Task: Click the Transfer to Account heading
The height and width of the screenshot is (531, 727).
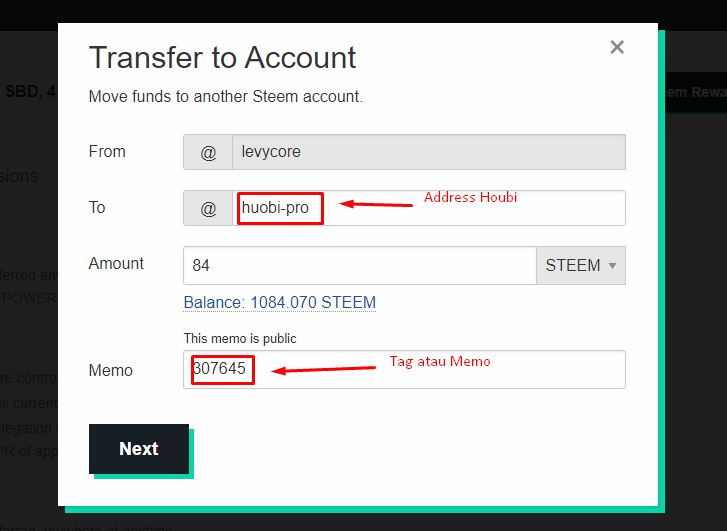Action: pyautogui.click(x=222, y=58)
